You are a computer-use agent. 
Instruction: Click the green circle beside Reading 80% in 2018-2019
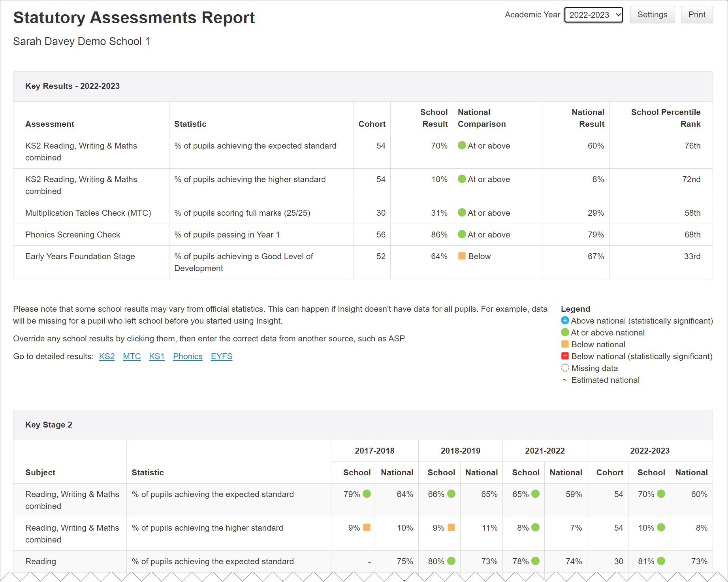tap(451, 561)
